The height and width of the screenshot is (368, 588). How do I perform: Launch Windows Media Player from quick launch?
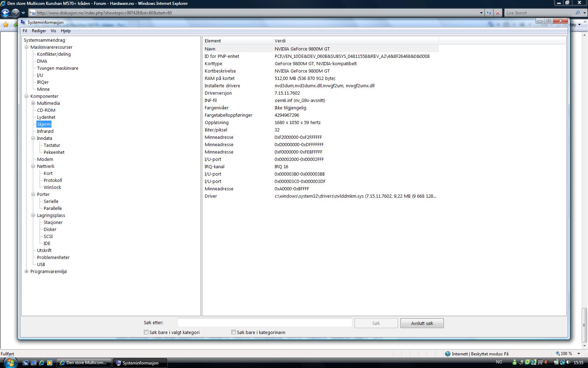coord(50,363)
